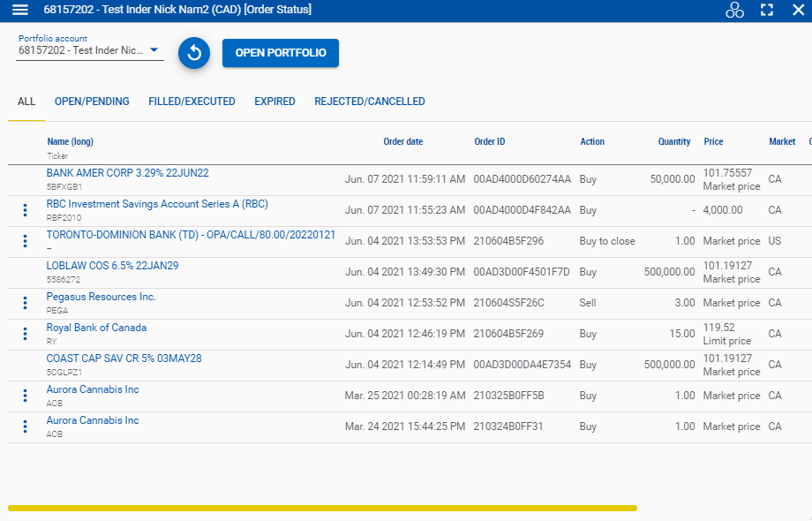
Task: Open LOBLAW COS 6.5% 22JAN29 link
Action: click(x=112, y=266)
